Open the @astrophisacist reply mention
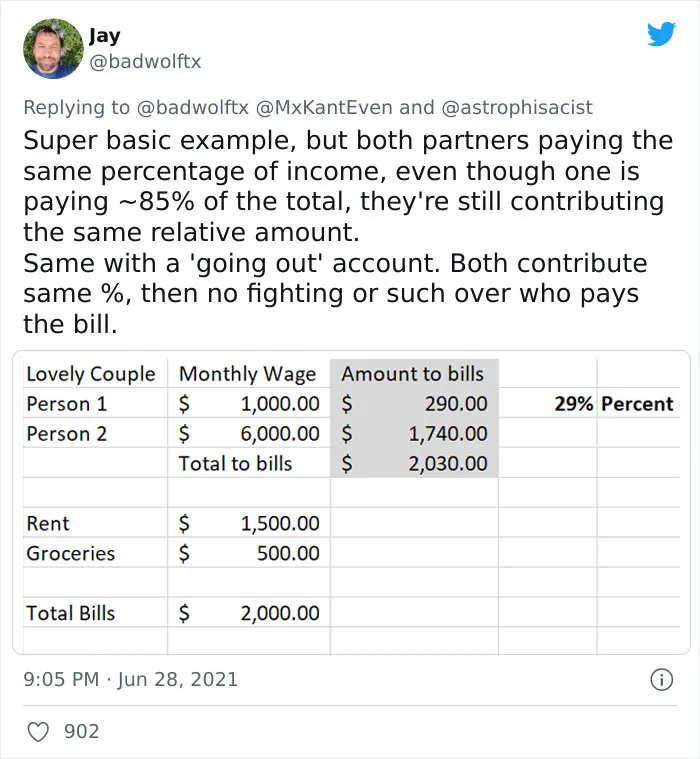 click(517, 107)
